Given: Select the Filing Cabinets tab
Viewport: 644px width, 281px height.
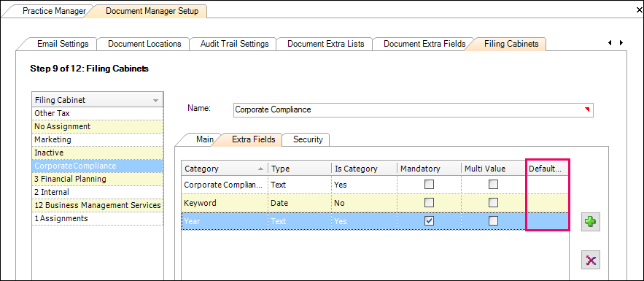Looking at the screenshot, I should (511, 44).
